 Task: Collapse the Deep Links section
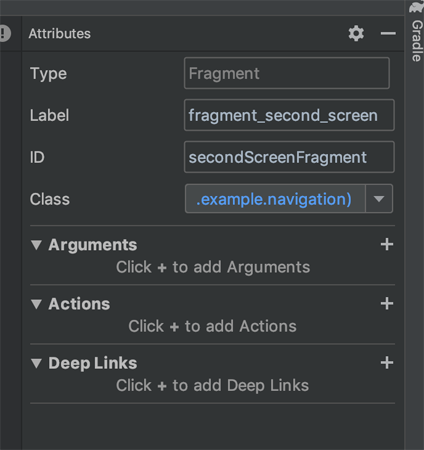click(x=36, y=363)
